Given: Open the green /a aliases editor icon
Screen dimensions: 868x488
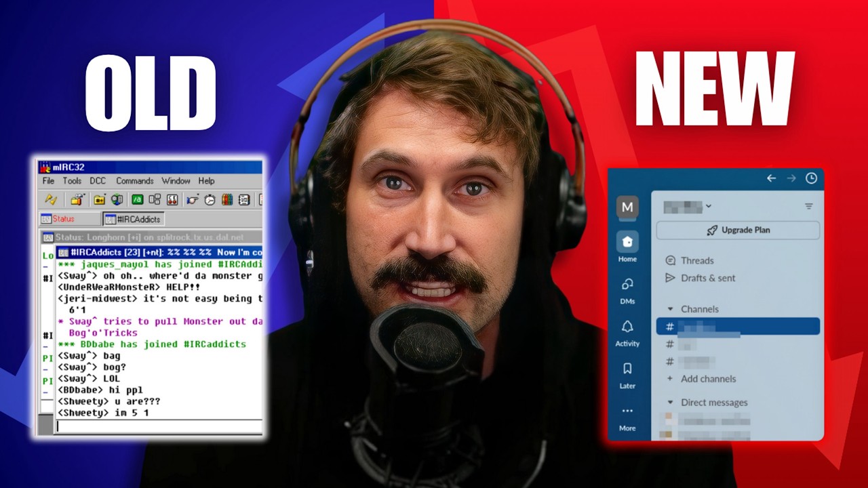Looking at the screenshot, I should click(x=137, y=200).
